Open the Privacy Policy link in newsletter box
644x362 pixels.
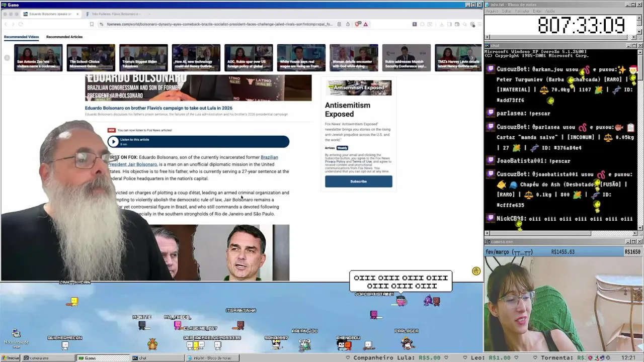click(335, 161)
